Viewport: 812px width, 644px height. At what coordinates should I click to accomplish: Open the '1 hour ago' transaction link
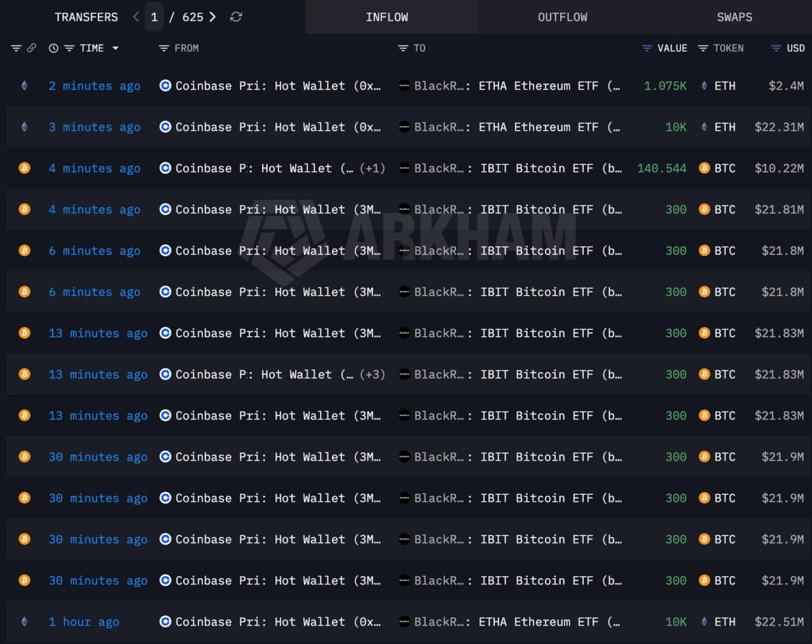(84, 622)
